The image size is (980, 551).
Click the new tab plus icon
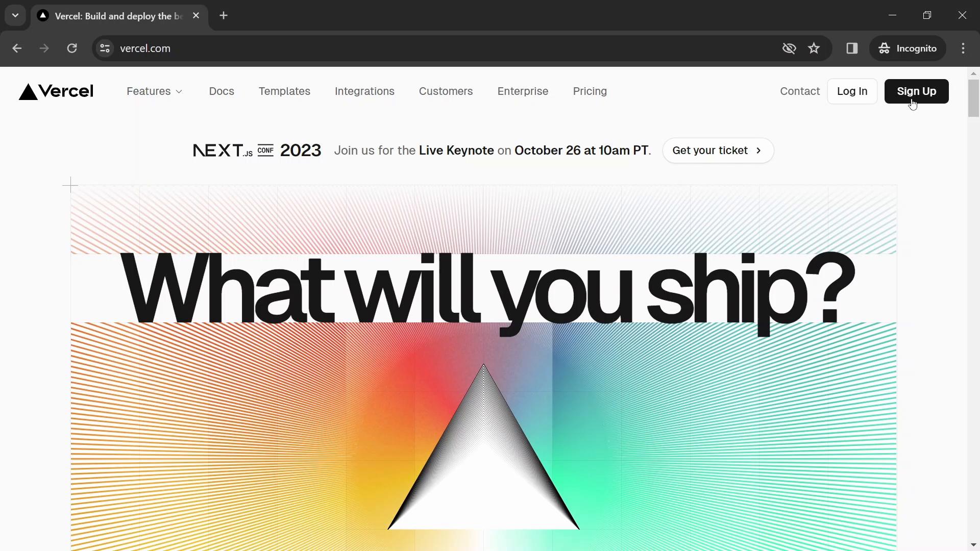pos(224,15)
